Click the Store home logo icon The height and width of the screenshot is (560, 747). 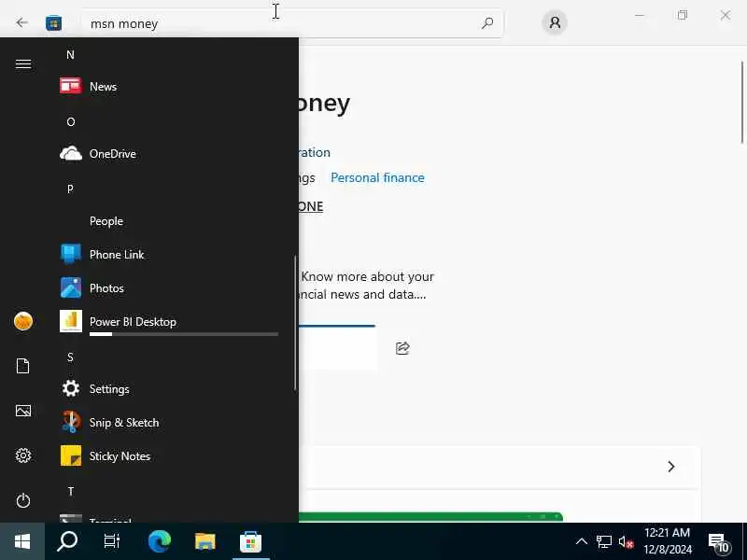click(54, 22)
